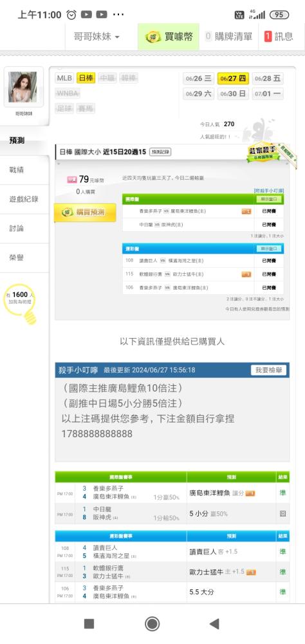Open the 戰績 sidebar tab
Image resolution: width=305 pixels, height=644 pixels.
click(17, 169)
